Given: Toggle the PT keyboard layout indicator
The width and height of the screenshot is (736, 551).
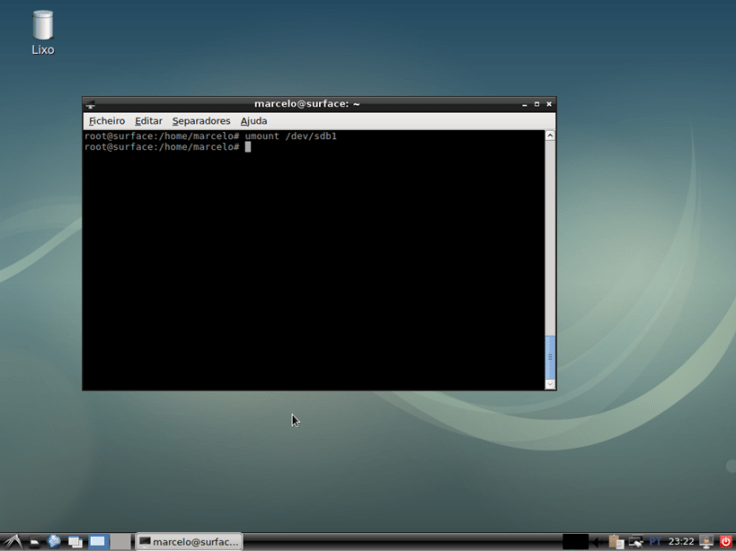Looking at the screenshot, I should point(656,541).
